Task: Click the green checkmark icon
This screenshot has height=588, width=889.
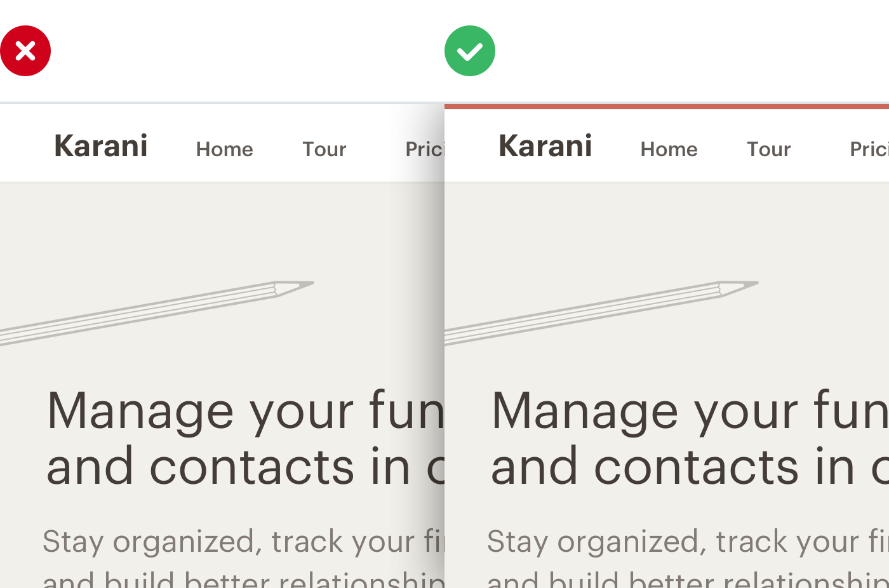Action: pos(470,51)
